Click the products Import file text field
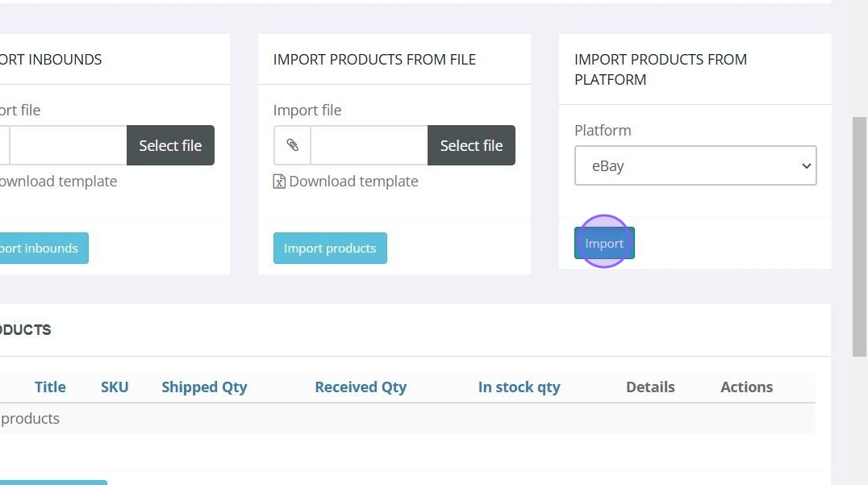868x485 pixels. pos(369,145)
